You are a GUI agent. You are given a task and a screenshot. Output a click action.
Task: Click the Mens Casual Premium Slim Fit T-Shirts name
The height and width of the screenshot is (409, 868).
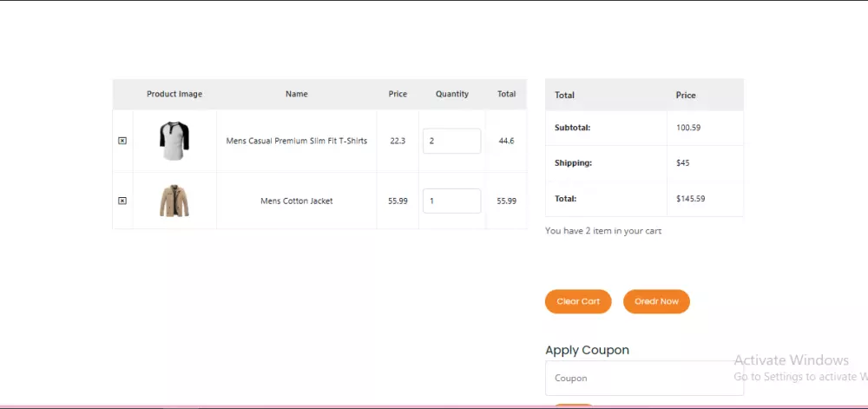[297, 141]
